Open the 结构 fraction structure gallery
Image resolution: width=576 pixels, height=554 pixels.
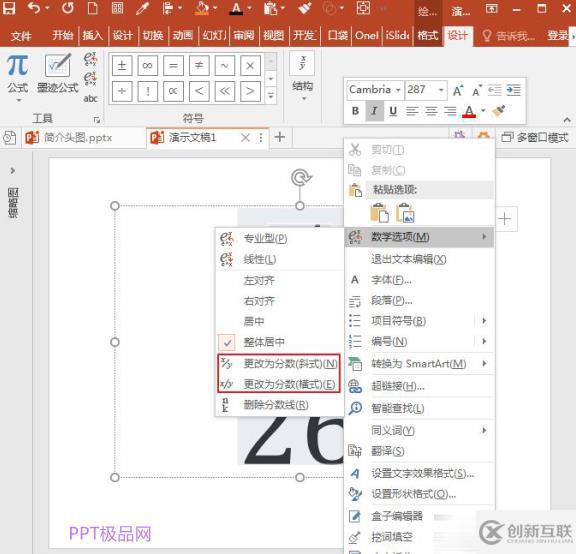pyautogui.click(x=303, y=76)
